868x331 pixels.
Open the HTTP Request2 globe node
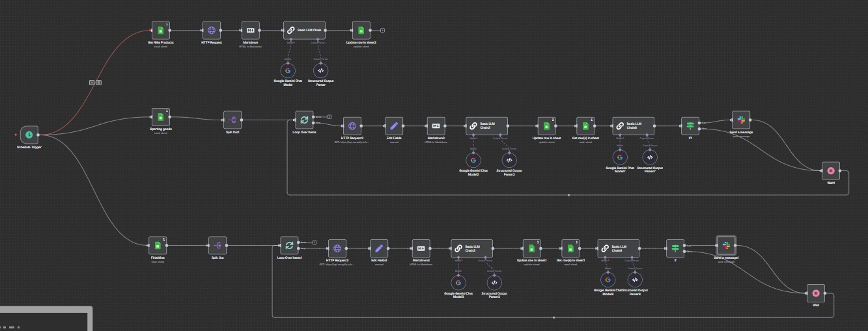pyautogui.click(x=352, y=126)
